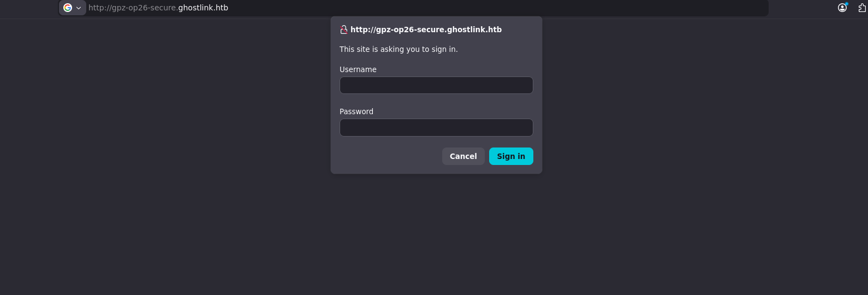
Task: Click the Password label
Action: coord(356,111)
